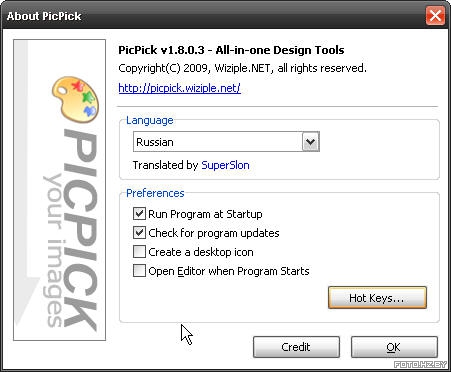Close the About PicPick dialog
Screen dimensions: 451x372
435,16
